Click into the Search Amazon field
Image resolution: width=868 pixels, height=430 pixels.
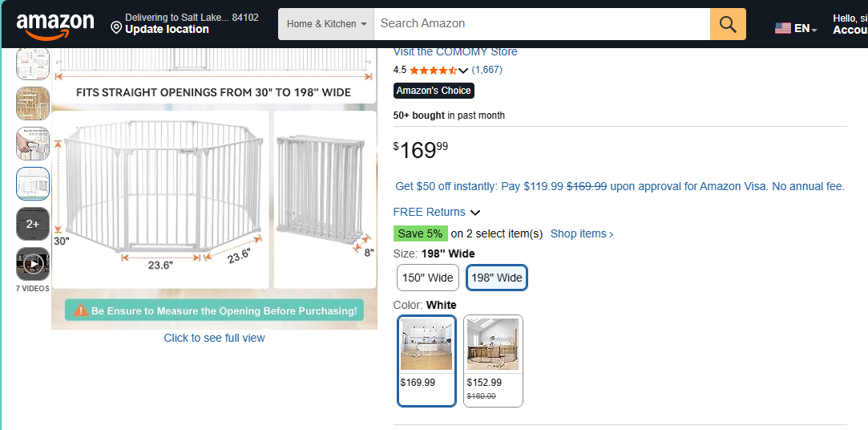tap(542, 24)
